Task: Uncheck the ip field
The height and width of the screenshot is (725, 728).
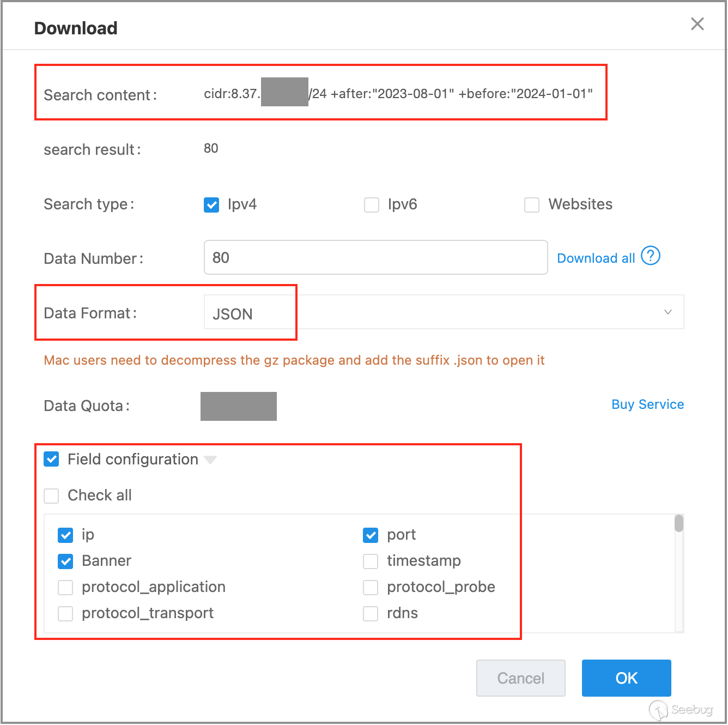Action: pyautogui.click(x=65, y=535)
